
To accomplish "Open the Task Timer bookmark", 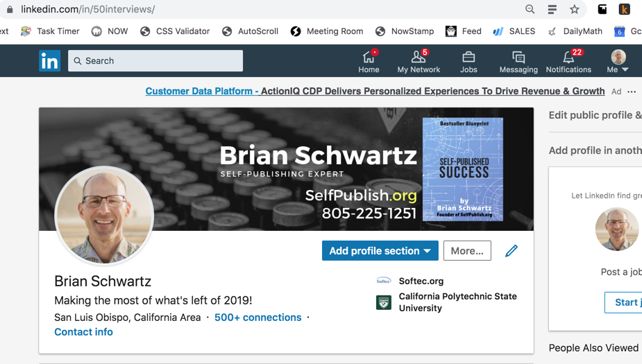I will [50, 31].
